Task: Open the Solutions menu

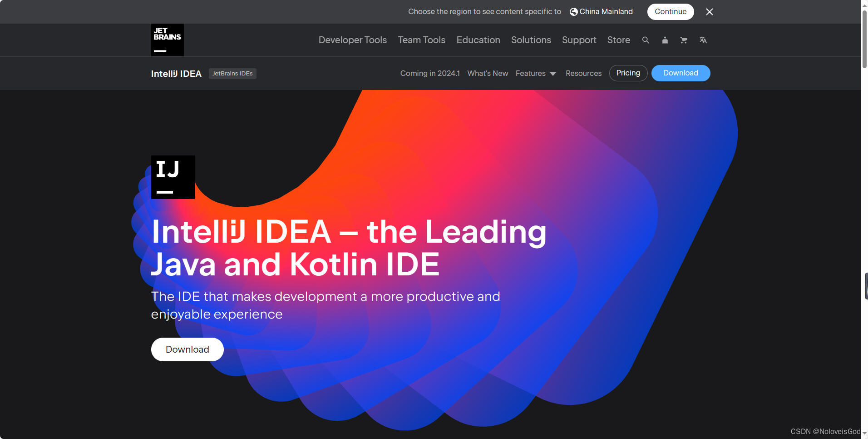Action: (531, 40)
